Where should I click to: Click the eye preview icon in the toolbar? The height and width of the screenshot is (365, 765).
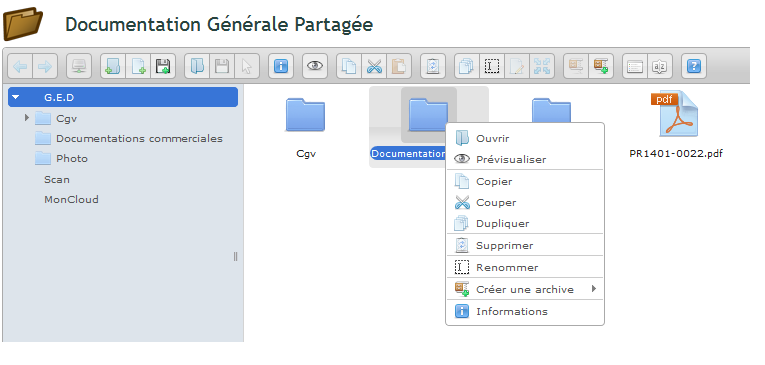coord(315,66)
